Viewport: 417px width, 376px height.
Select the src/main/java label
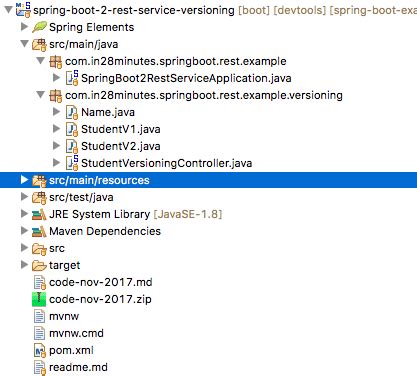point(83,44)
